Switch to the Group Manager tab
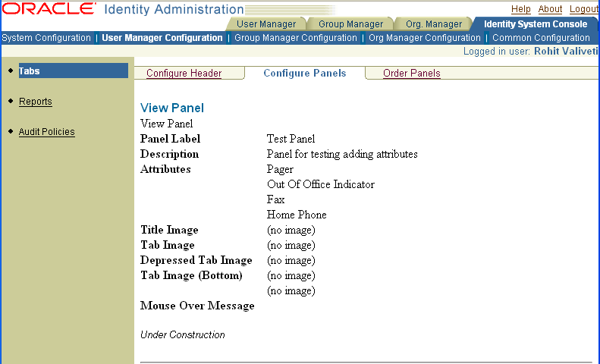 350,24
